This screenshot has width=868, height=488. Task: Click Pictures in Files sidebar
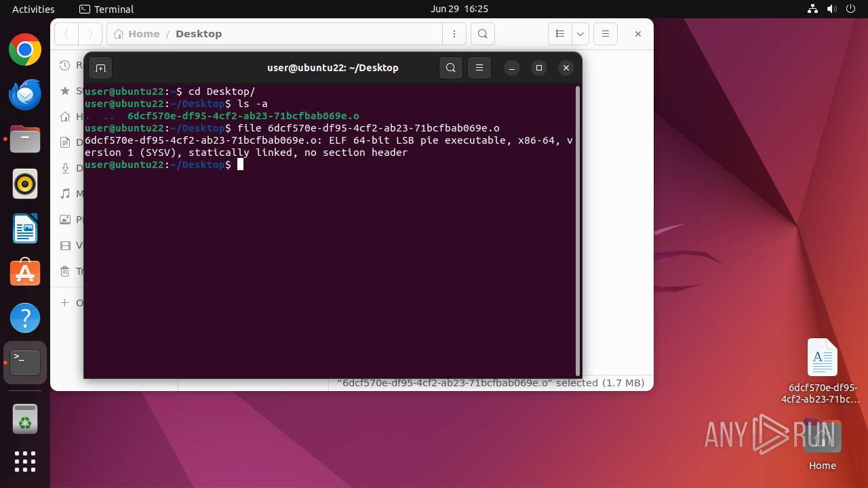[71, 220]
